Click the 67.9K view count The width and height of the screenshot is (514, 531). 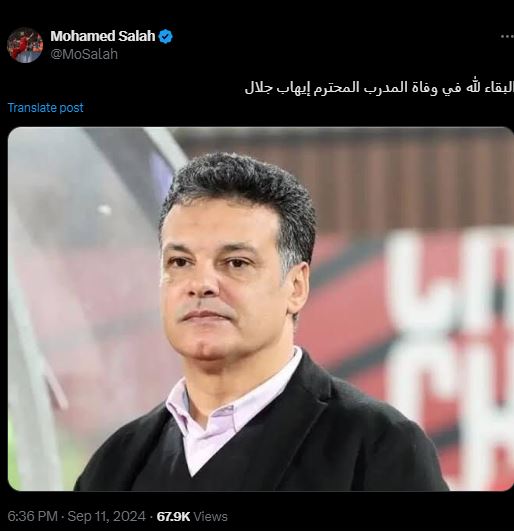pyautogui.click(x=173, y=516)
